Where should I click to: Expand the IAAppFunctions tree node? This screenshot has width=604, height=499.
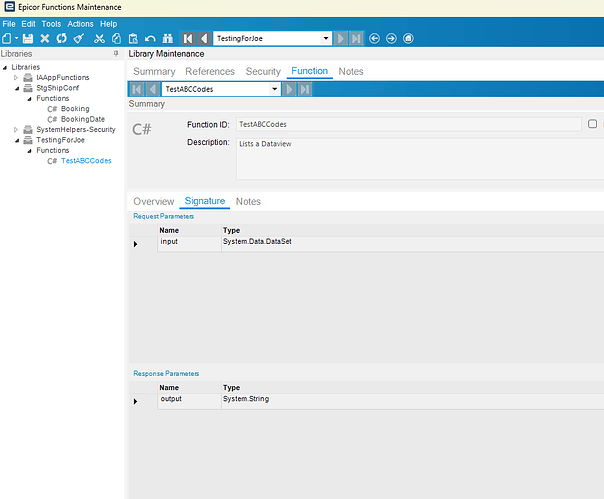[16, 77]
